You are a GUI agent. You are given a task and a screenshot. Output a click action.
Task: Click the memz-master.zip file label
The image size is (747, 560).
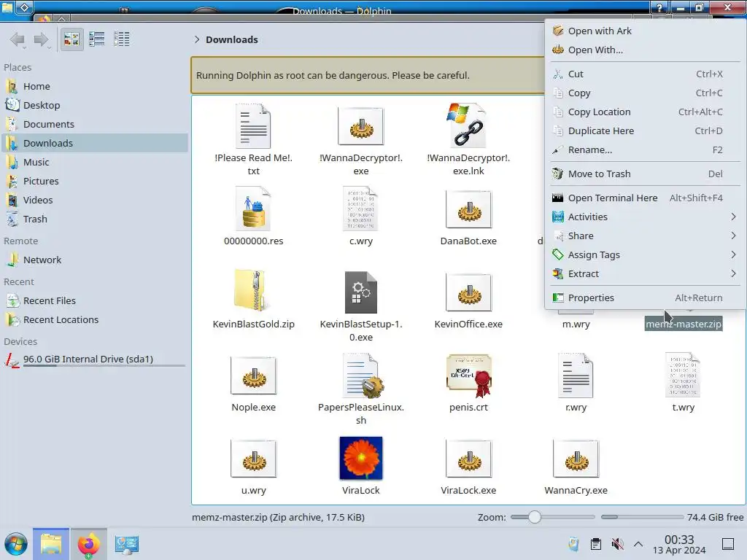point(683,324)
